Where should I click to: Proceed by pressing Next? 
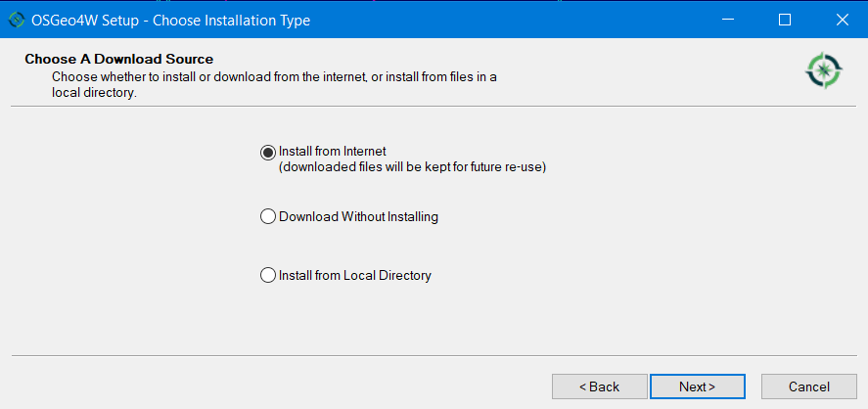click(697, 386)
